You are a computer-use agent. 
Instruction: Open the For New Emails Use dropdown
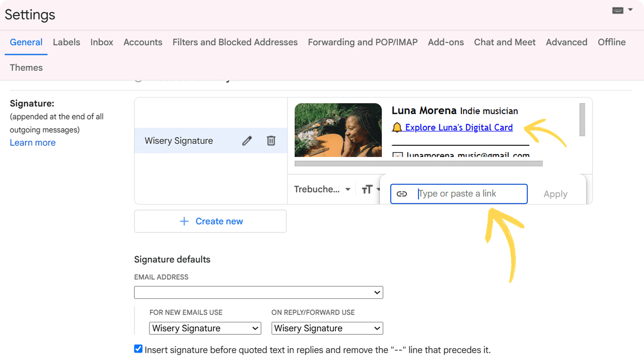pyautogui.click(x=205, y=328)
